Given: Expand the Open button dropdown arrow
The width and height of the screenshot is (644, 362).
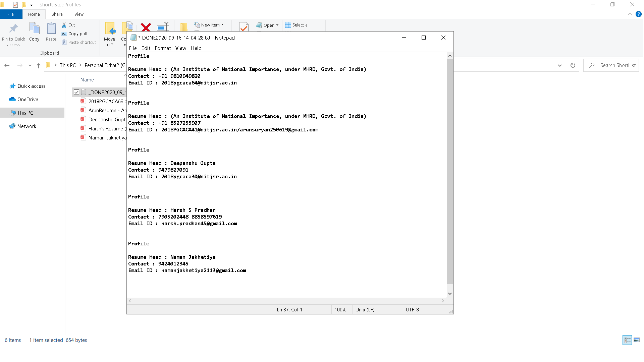Looking at the screenshot, I should coord(277,25).
